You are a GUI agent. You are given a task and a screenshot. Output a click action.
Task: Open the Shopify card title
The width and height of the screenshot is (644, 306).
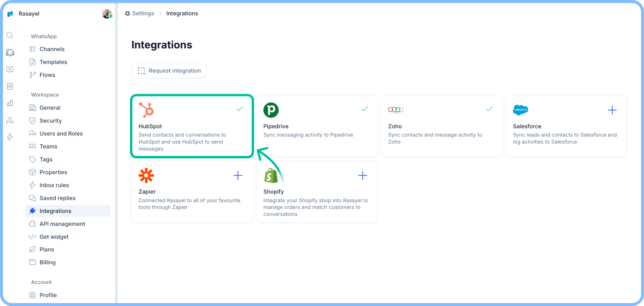click(x=274, y=191)
